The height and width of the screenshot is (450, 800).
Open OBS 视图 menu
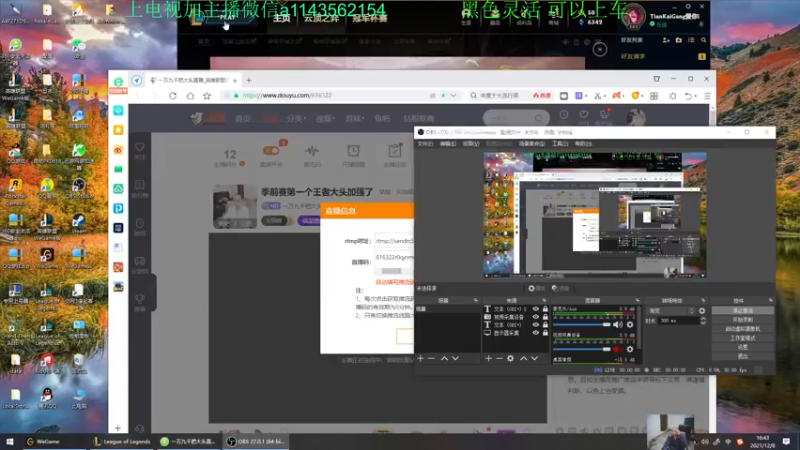tap(471, 144)
